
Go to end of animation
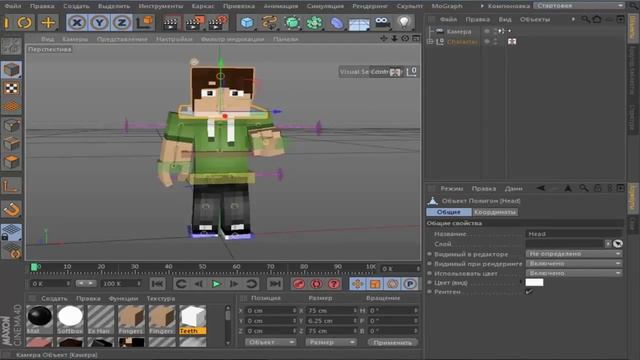pos(275,284)
